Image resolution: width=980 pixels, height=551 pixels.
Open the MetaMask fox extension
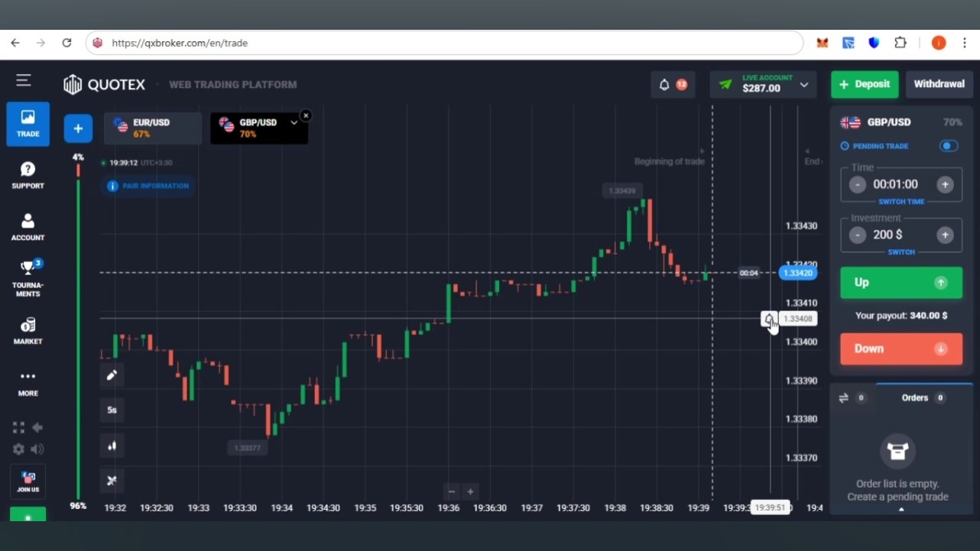(x=822, y=43)
